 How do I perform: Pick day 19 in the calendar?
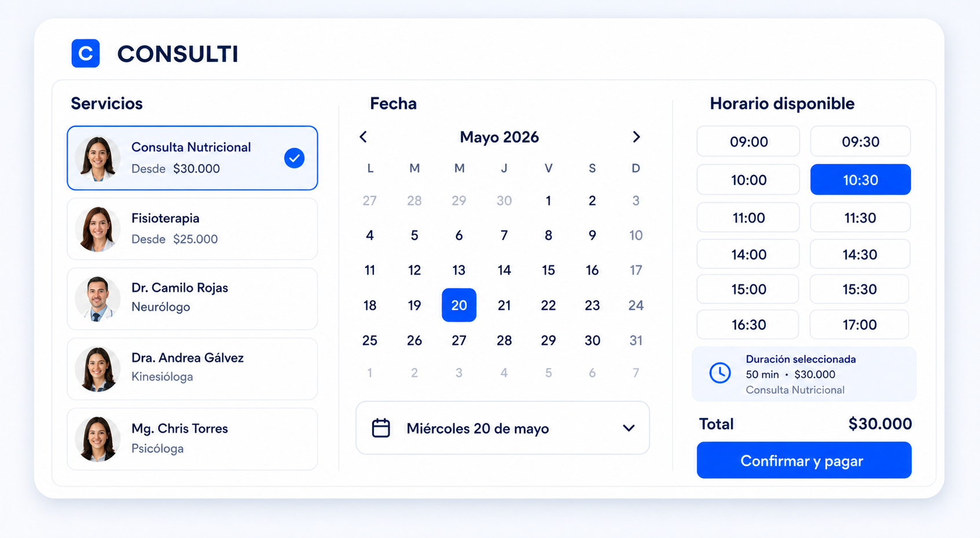coord(414,305)
